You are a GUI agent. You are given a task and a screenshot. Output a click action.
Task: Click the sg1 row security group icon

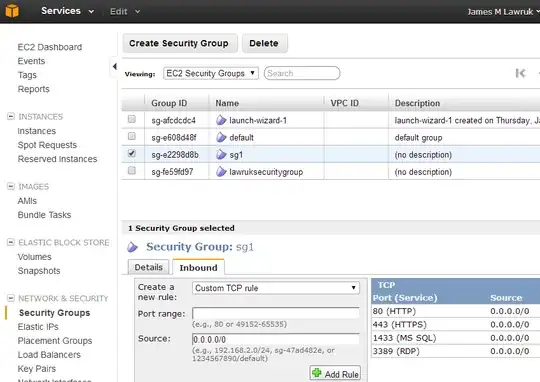pyautogui.click(x=221, y=155)
